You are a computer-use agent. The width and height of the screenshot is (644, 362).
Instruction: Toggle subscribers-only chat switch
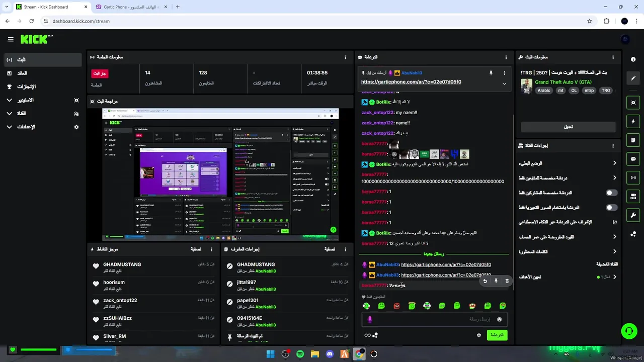point(611,193)
